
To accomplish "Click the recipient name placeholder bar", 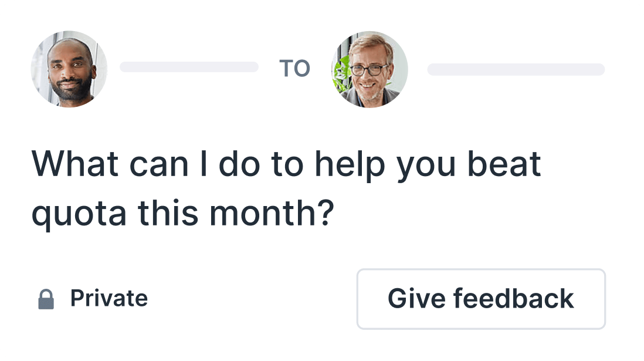I will 516,69.
